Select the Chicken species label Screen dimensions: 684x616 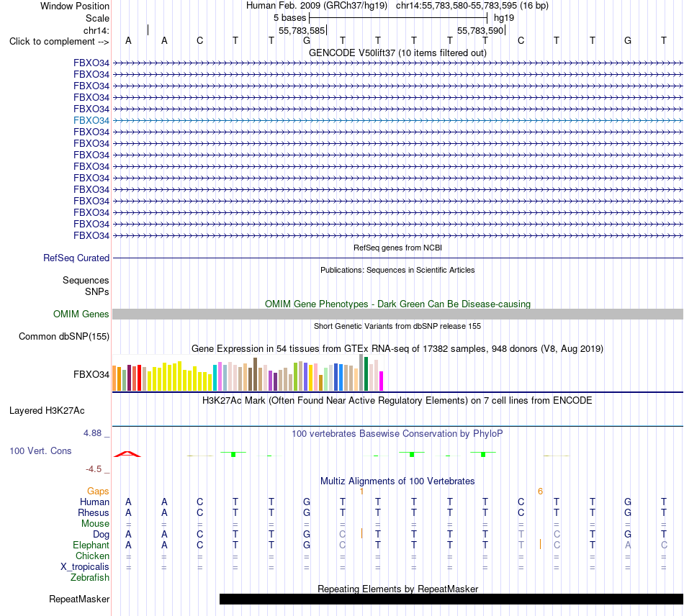point(92,556)
